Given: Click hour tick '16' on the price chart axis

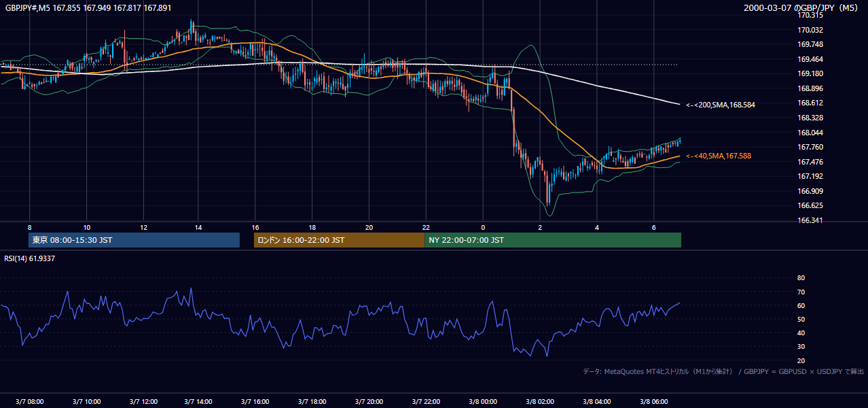Looking at the screenshot, I should pyautogui.click(x=255, y=227).
